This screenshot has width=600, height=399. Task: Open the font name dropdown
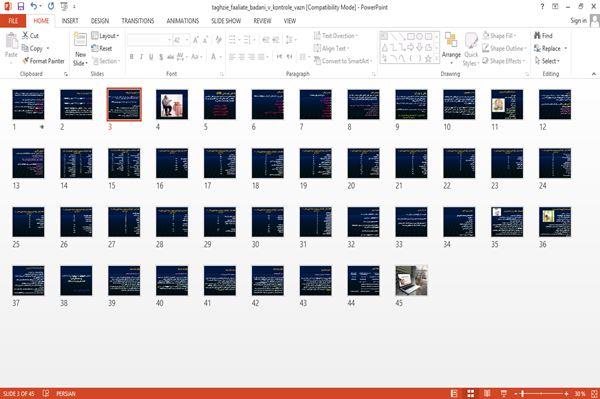click(169, 40)
